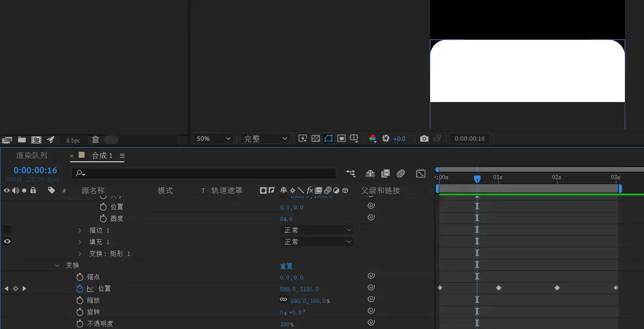Image resolution: width=644 pixels, height=329 pixels.
Task: Enable frame blending for all layers
Action: (385, 174)
